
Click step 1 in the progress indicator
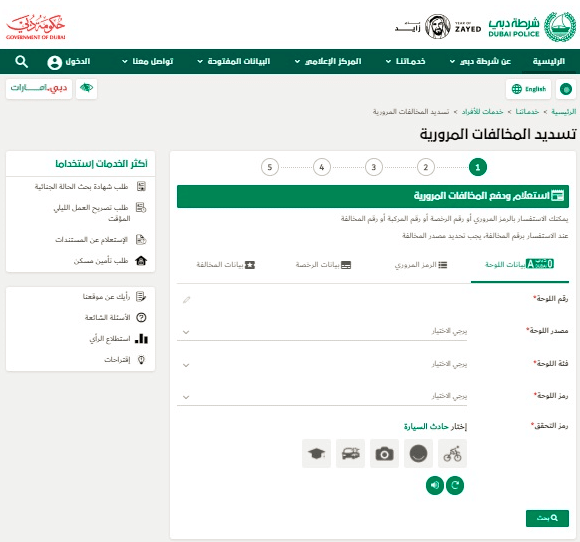point(478,167)
